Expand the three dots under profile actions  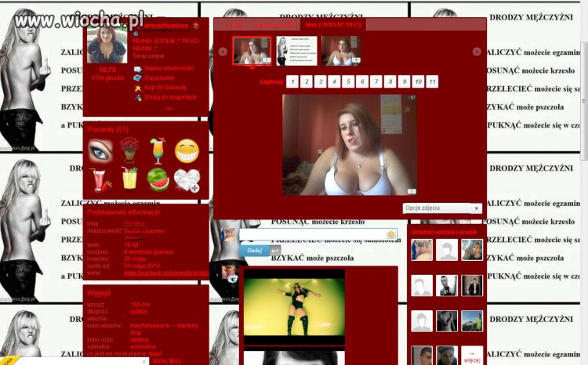tap(169, 108)
